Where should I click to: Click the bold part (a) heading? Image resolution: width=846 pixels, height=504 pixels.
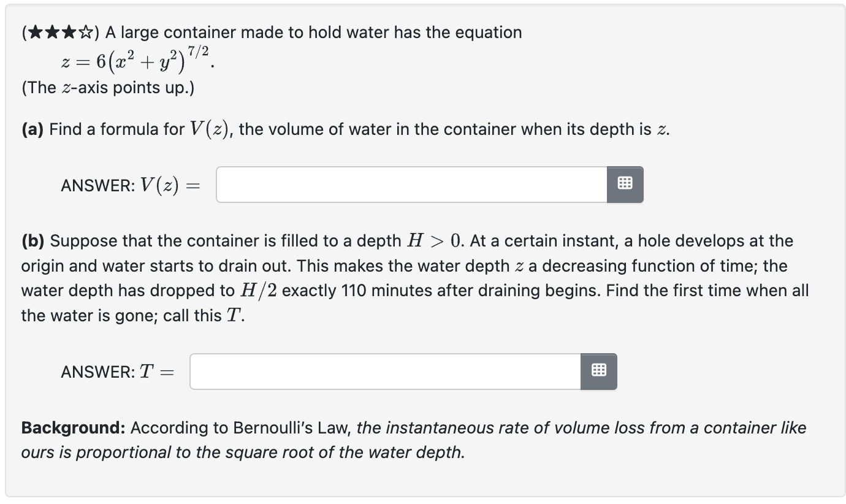click(32, 129)
